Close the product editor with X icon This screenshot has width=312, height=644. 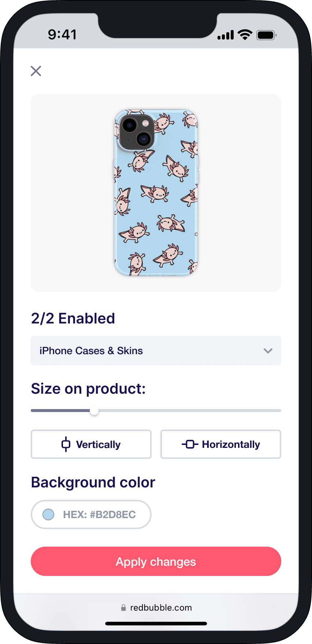point(36,71)
